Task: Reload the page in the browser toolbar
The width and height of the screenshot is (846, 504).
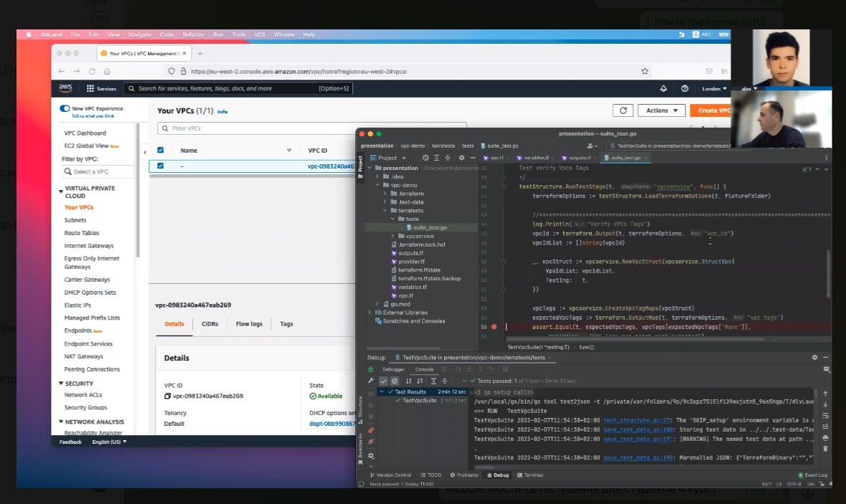Action: coord(93,71)
